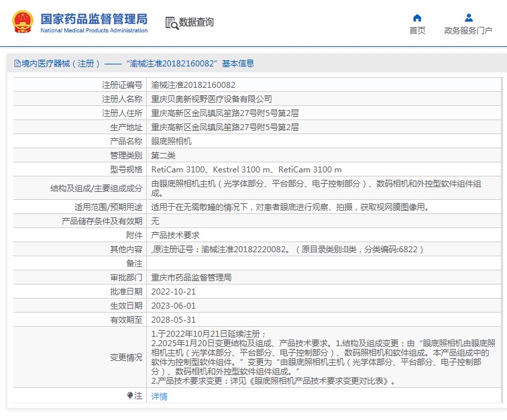Select 重庆贝奥新视野医疗设备有限公司 registrant name

pyautogui.click(x=211, y=99)
